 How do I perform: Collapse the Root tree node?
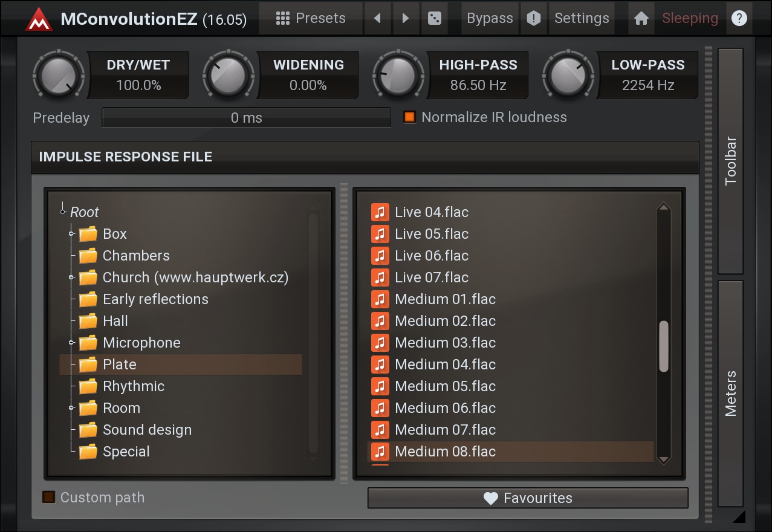[x=63, y=212]
